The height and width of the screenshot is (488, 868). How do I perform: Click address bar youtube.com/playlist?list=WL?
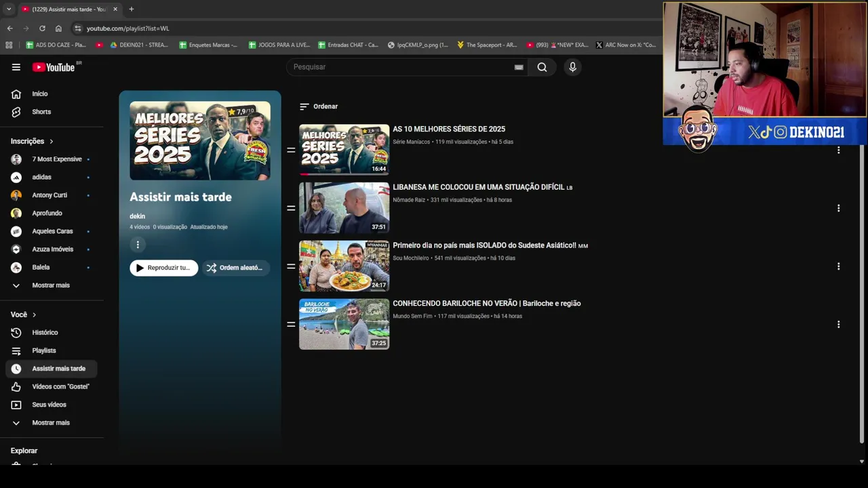point(127,28)
